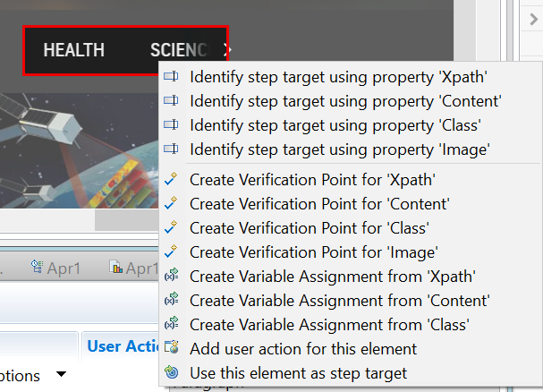Switch to the Apr1 tab with bar chart icon

(x=133, y=267)
